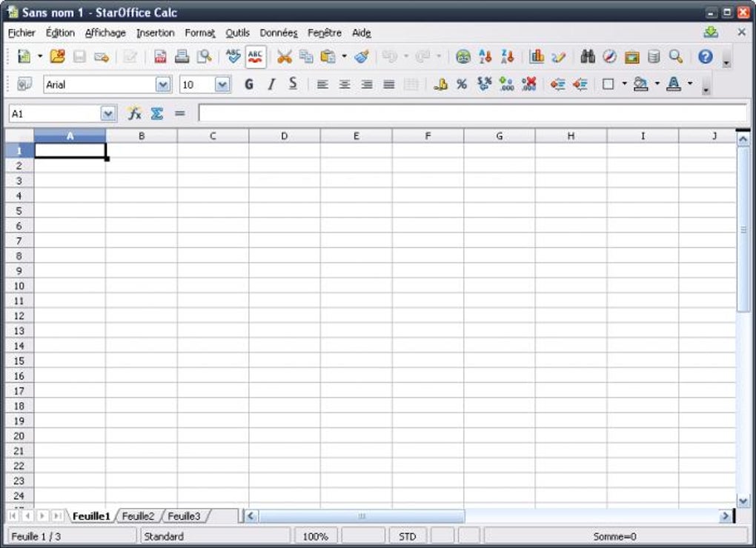Open the Gallery picture icon

631,57
